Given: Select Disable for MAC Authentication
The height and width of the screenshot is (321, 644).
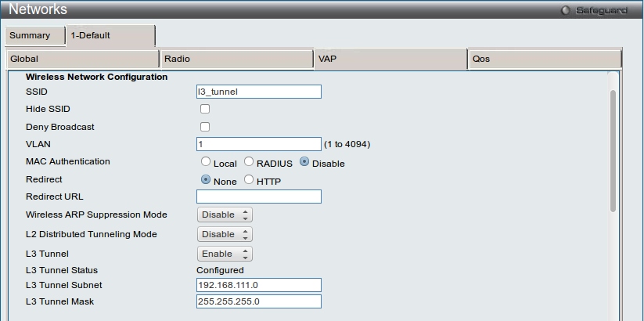Looking at the screenshot, I should tap(304, 162).
